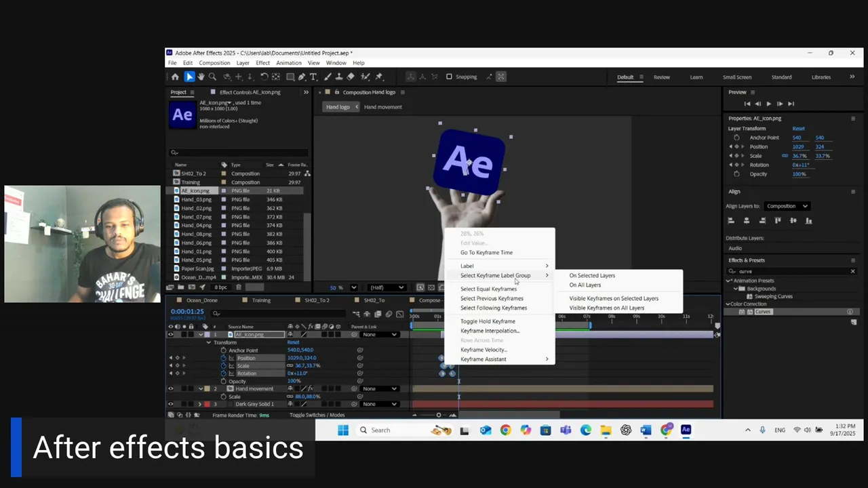Clear the Effects & Presets search
Viewport: 868px width, 488px height.
tap(853, 271)
